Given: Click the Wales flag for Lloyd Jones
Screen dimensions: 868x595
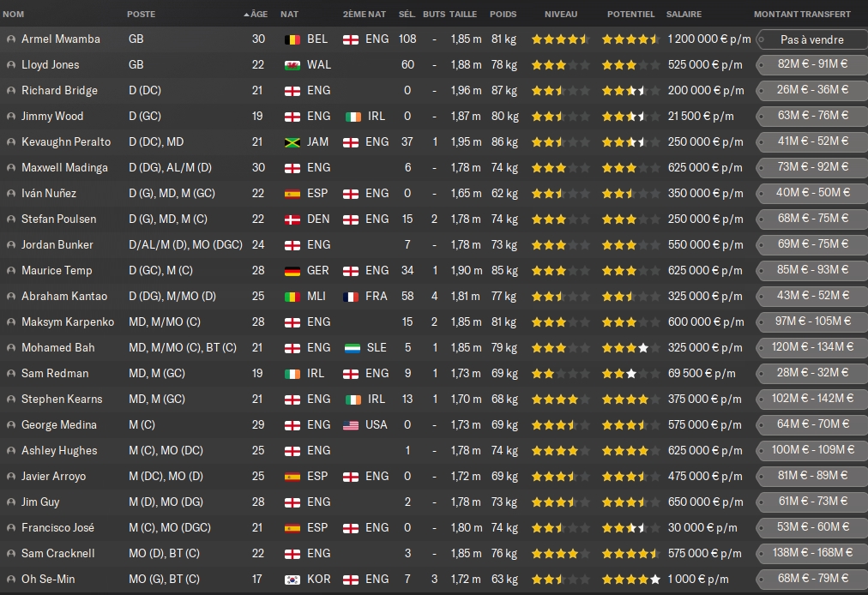Looking at the screenshot, I should click(292, 65).
